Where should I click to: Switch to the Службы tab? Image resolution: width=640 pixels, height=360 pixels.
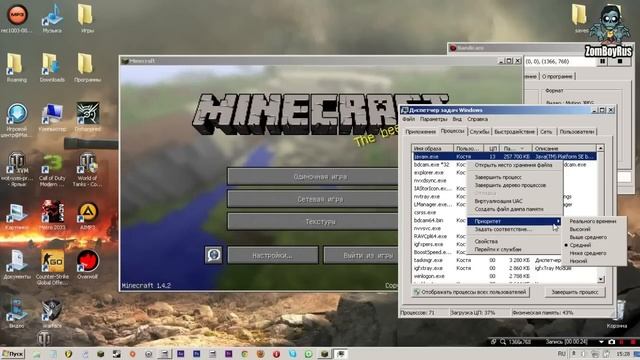point(479,132)
